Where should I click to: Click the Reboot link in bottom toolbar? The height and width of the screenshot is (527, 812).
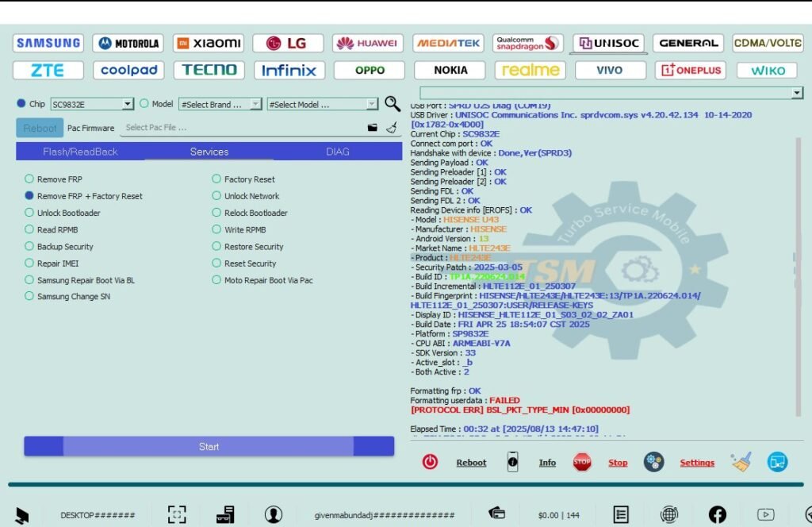471,463
